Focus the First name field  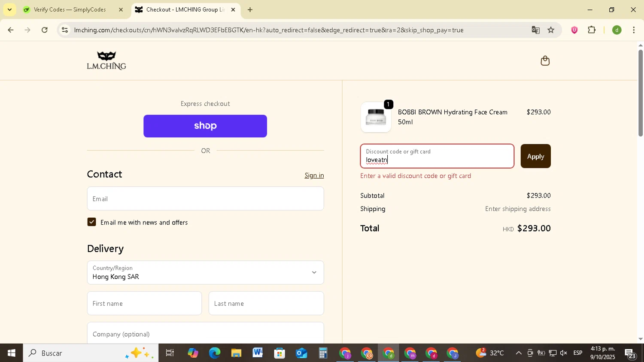pyautogui.click(x=144, y=304)
